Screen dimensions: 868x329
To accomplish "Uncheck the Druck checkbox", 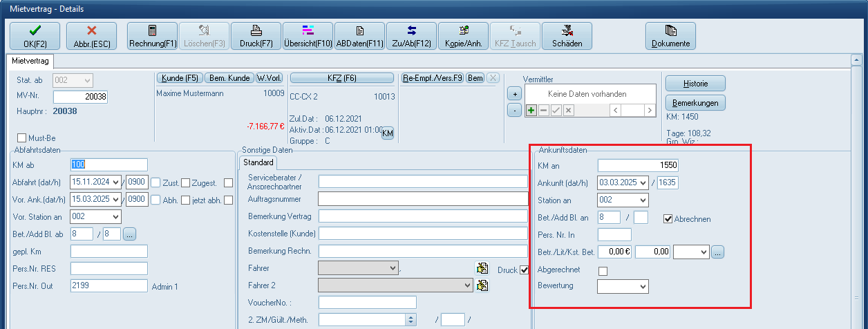I will click(x=524, y=270).
